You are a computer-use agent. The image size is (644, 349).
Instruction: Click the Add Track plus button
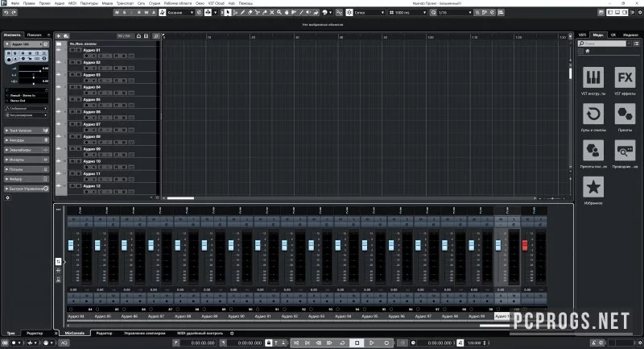pos(58,36)
